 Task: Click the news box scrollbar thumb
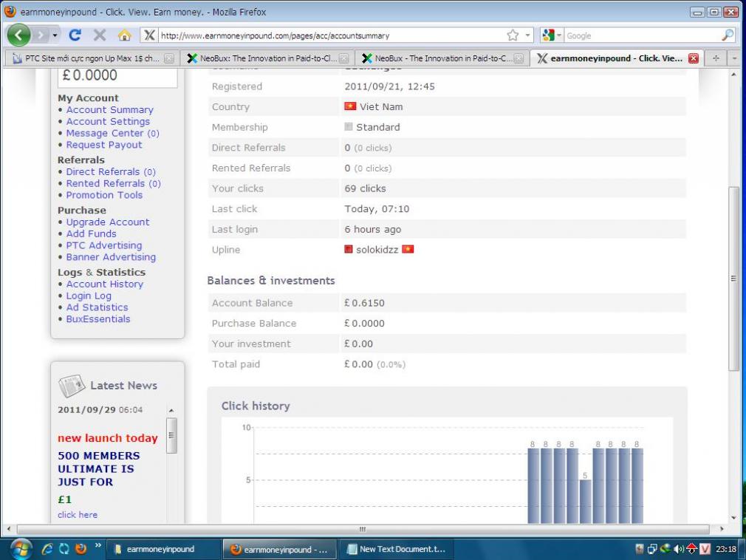tap(171, 435)
